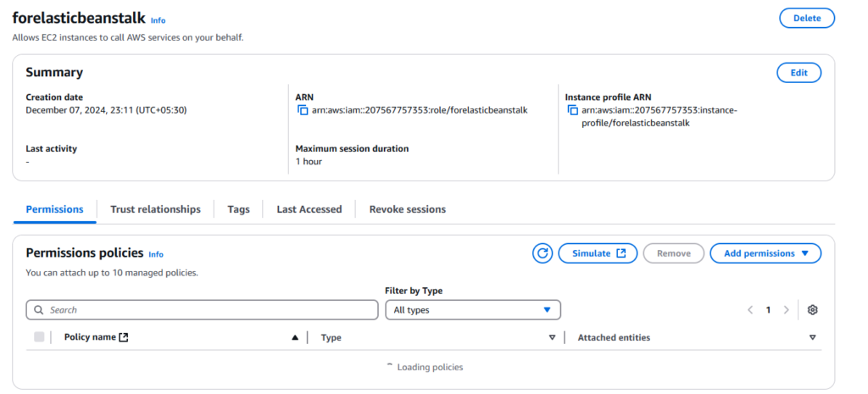Go to next page of policies
The height and width of the screenshot is (394, 868).
tap(787, 310)
